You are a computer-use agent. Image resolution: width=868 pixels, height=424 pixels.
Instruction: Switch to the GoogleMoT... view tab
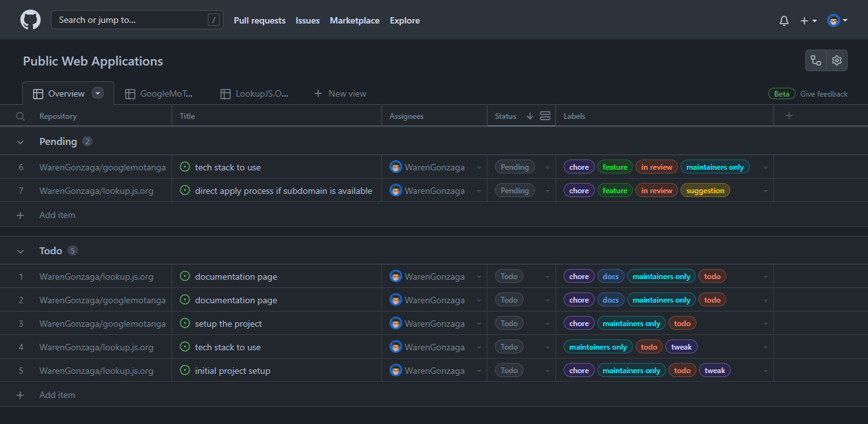click(159, 93)
